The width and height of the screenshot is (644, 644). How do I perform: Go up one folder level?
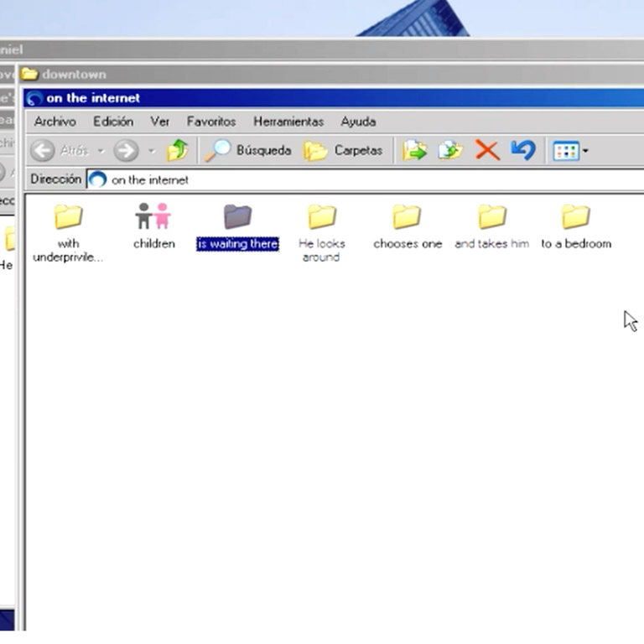(177, 151)
